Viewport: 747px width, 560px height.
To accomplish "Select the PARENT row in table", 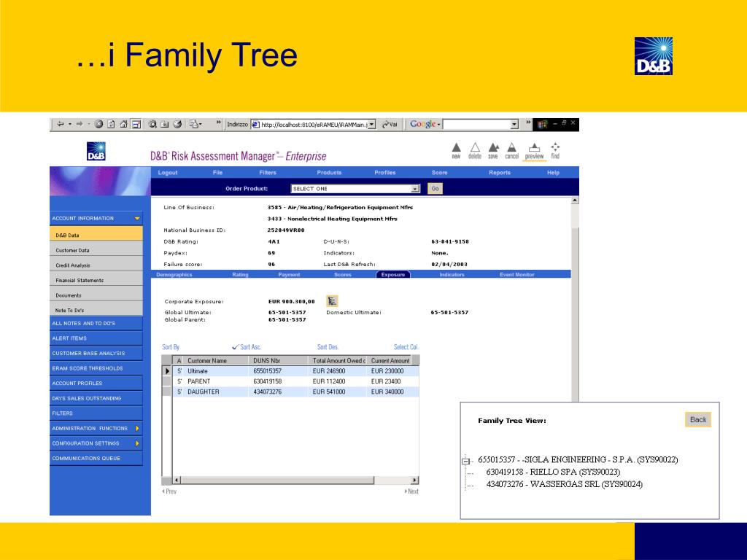I will point(295,381).
